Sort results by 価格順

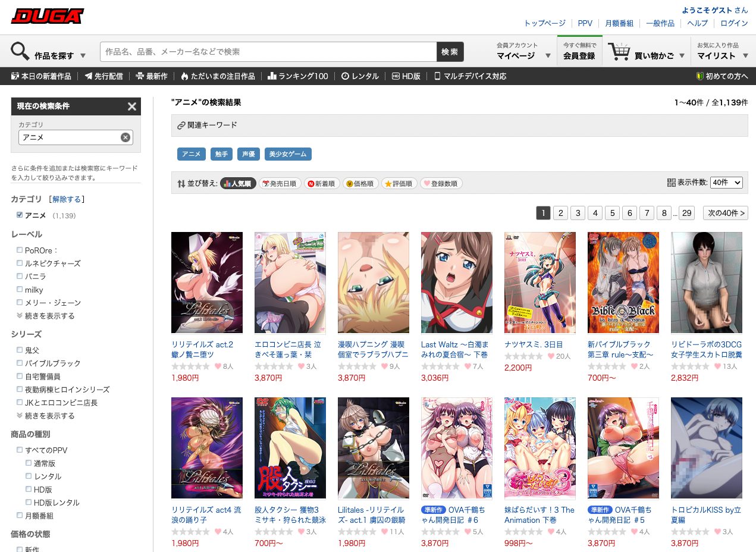tap(360, 183)
